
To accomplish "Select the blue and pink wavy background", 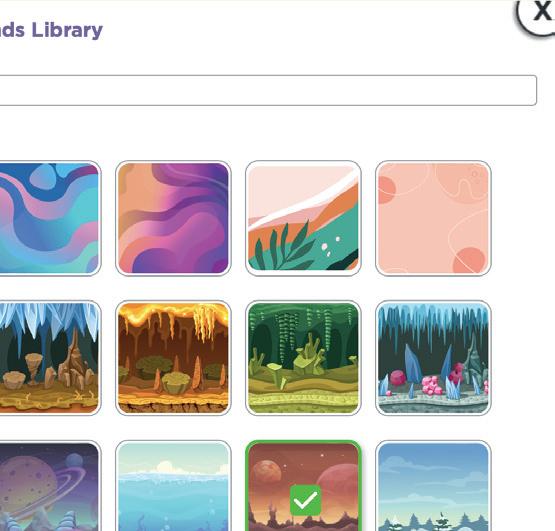I will point(50,218).
